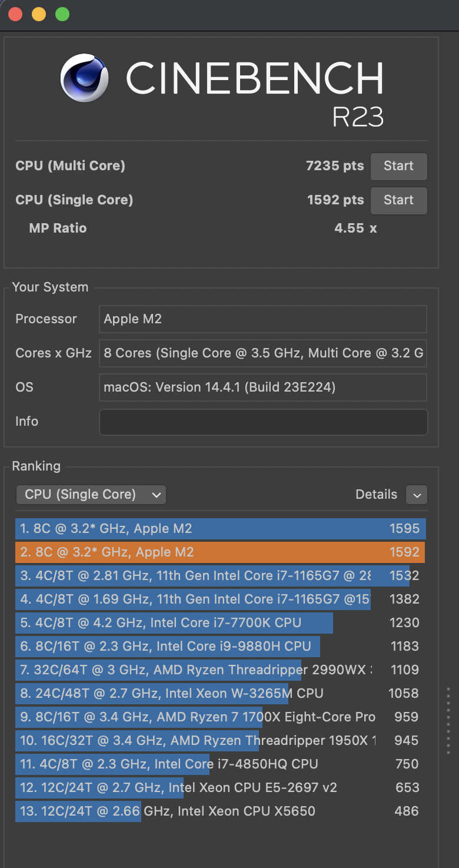Select ranking row 7 Threadripper 2990WX

coord(221,670)
